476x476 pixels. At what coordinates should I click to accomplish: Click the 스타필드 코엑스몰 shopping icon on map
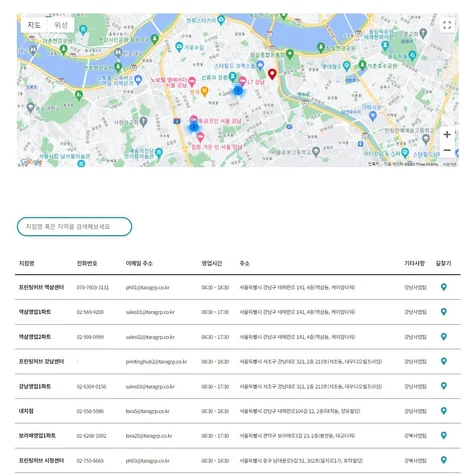(260, 65)
